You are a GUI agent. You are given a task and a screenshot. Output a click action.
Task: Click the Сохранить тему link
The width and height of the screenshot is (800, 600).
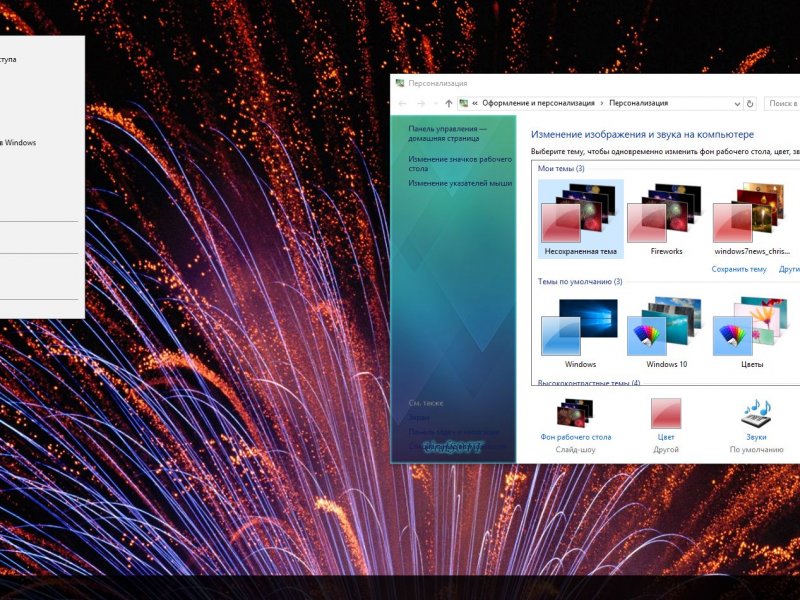tap(739, 269)
